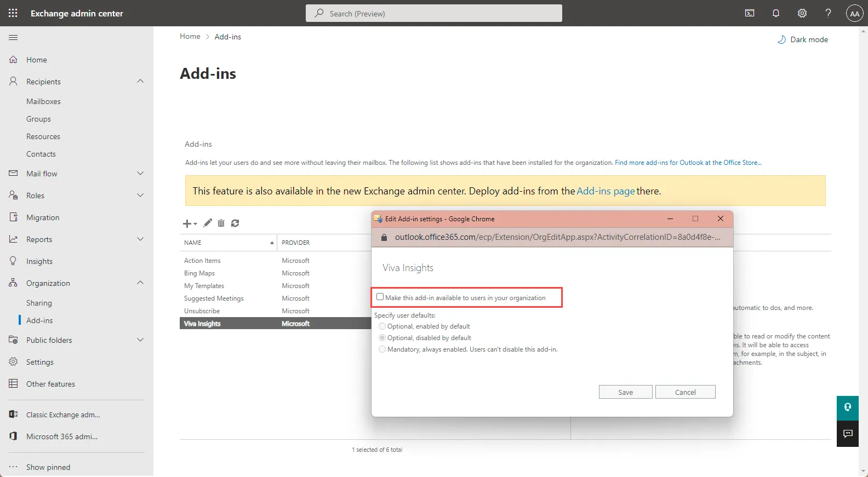Image resolution: width=868 pixels, height=477 pixels.
Task: Click the refresh icon in add-ins toolbar
Action: (235, 223)
